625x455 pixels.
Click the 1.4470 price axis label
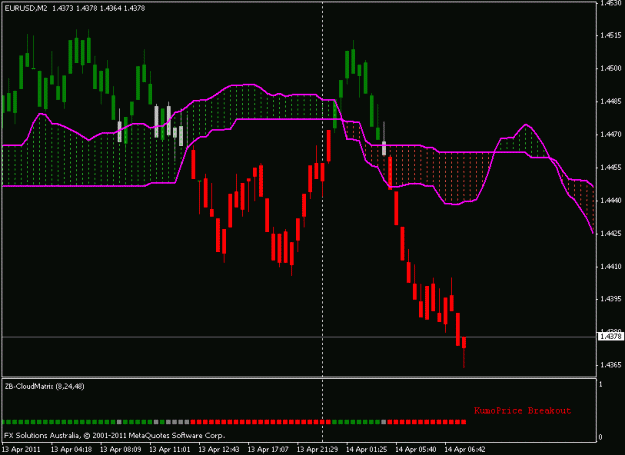[x=610, y=135]
